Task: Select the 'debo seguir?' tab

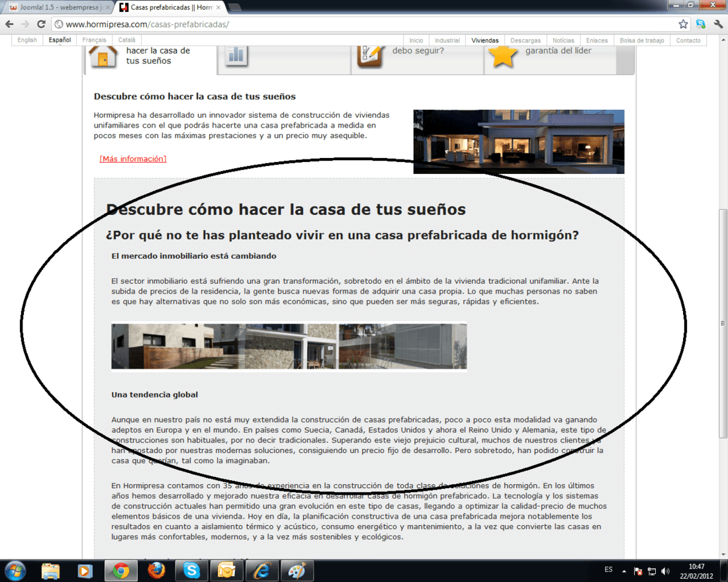Action: [x=418, y=50]
